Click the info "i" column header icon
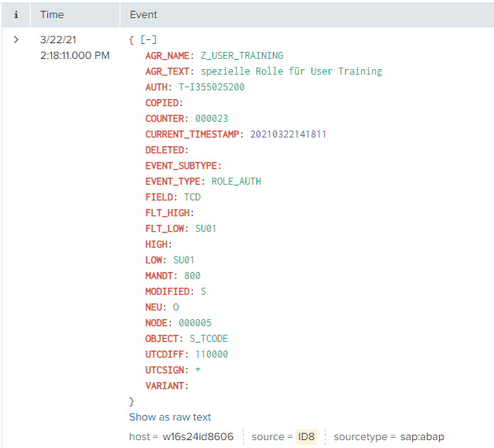 point(17,15)
